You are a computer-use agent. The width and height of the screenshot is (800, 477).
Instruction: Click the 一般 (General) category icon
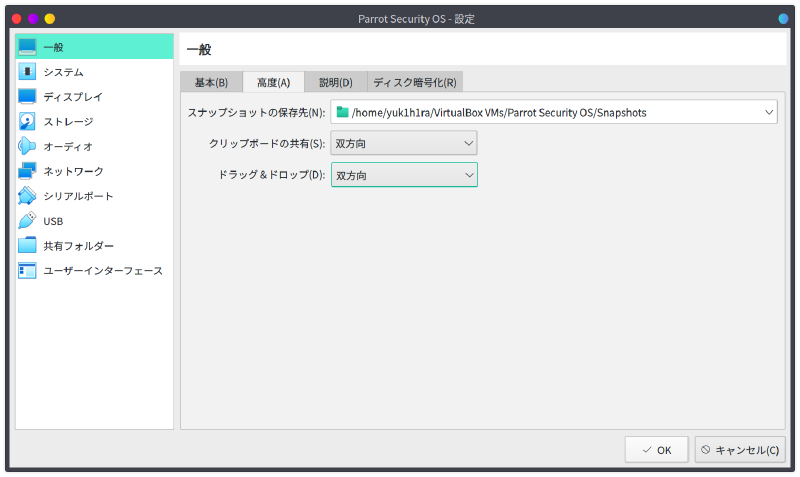27,47
